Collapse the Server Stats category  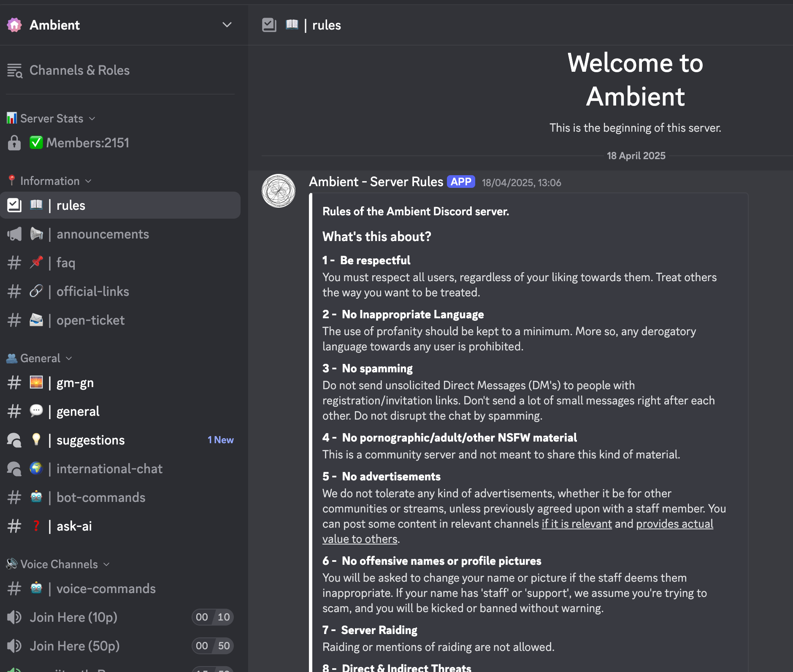click(x=52, y=119)
